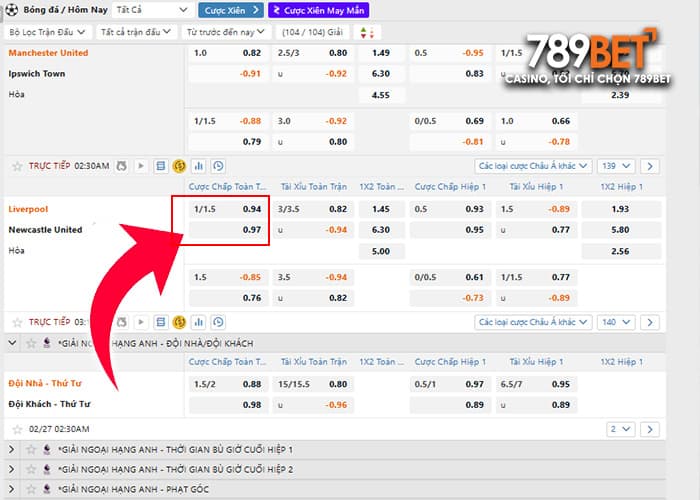The image size is (700, 500).
Task: Open the lineup list icon in the 02:30AM row
Action: [x=160, y=166]
